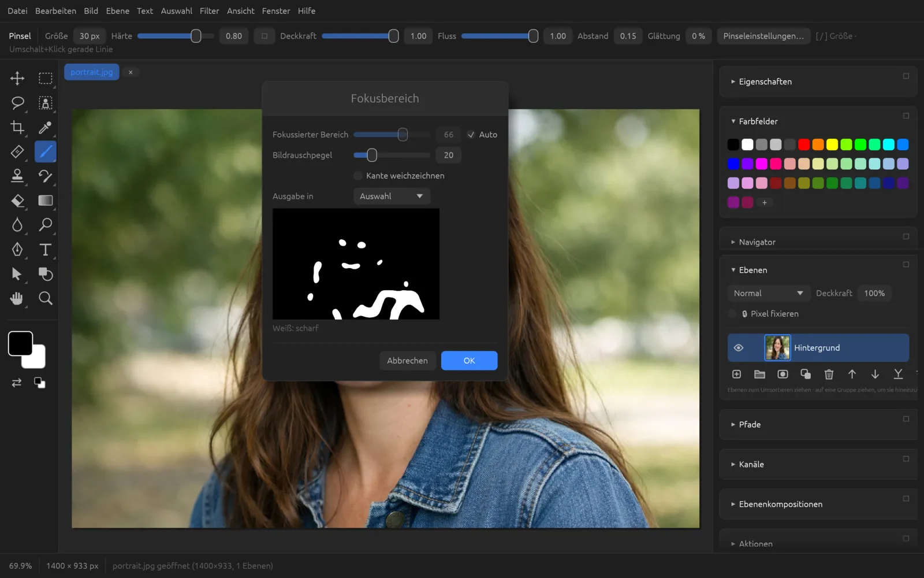Viewport: 924px width, 578px height.
Task: Swap foreground and background colors
Action: tap(17, 383)
